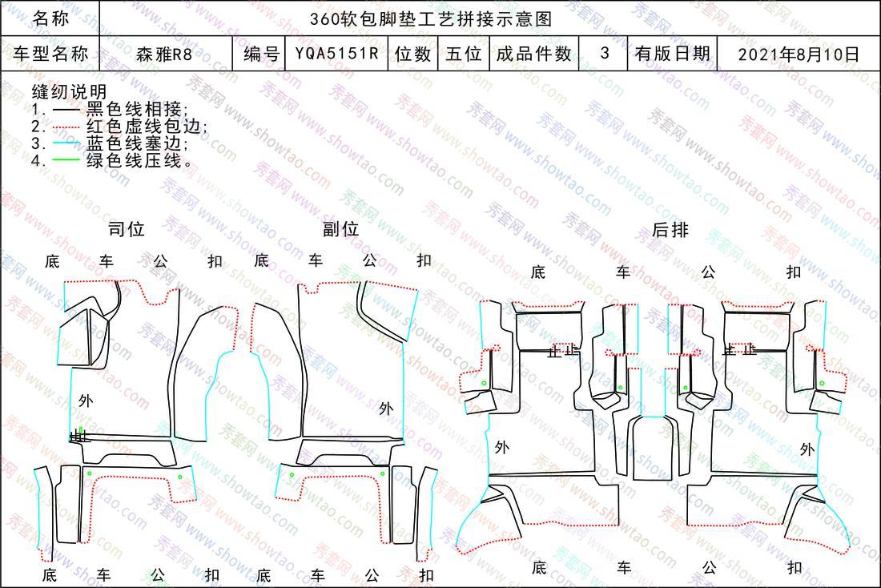
Task: Click the '副位' section heading
Action: [x=340, y=229]
